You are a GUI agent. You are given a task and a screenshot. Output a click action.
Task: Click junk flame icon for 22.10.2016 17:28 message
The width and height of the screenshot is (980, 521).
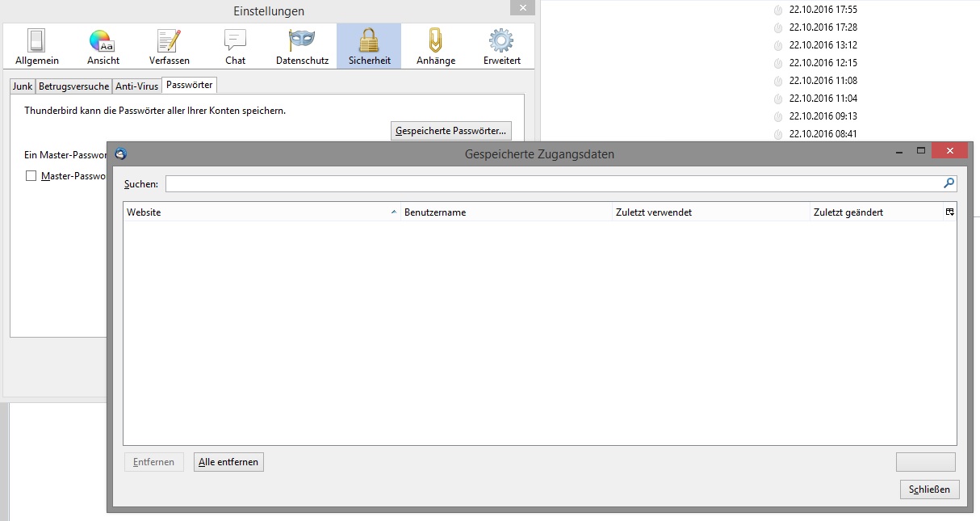(x=778, y=28)
